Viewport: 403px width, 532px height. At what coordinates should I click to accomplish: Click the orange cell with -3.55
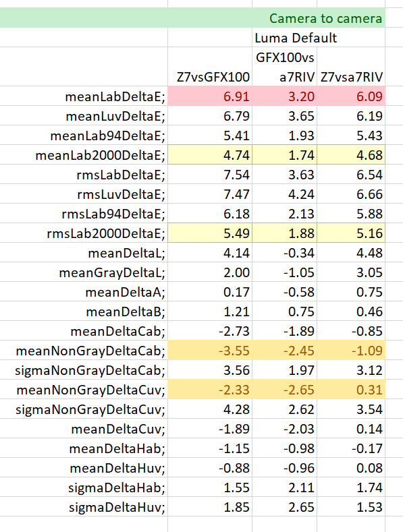[x=210, y=351]
